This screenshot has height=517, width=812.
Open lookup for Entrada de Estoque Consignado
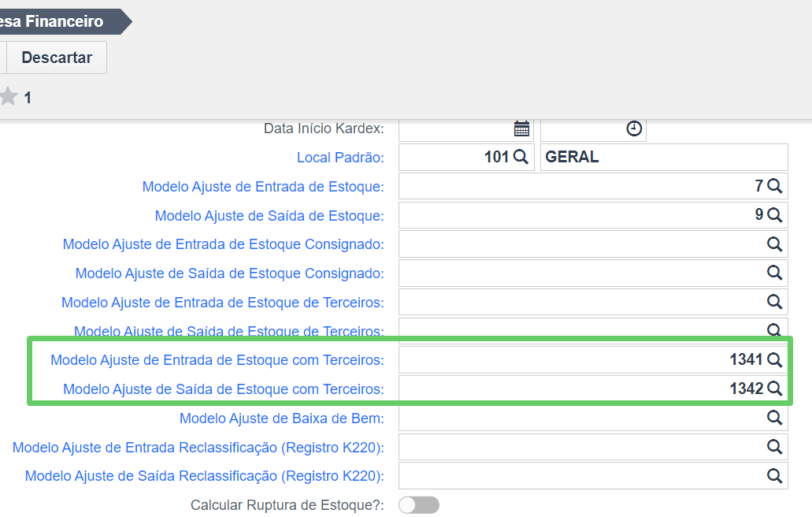click(775, 244)
